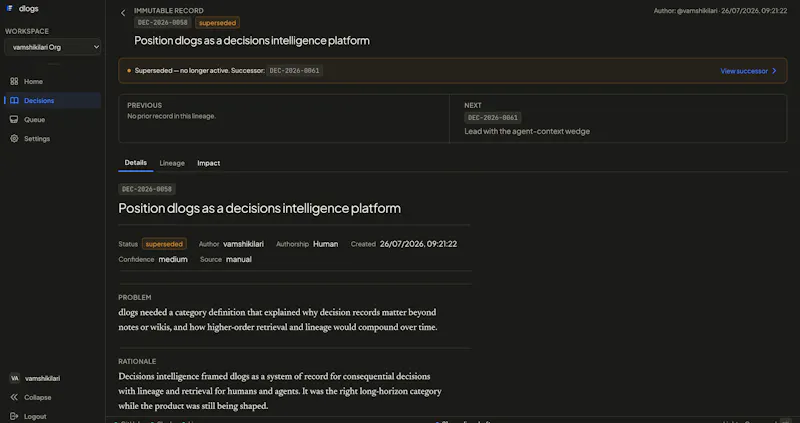
Task: Click the RATIONALE section heading
Action: click(x=137, y=361)
